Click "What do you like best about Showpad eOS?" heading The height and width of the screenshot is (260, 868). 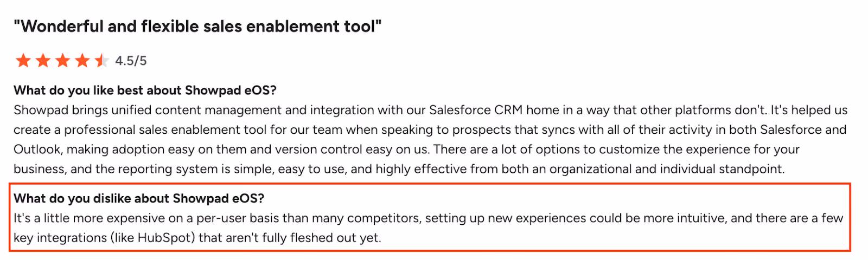coord(145,90)
